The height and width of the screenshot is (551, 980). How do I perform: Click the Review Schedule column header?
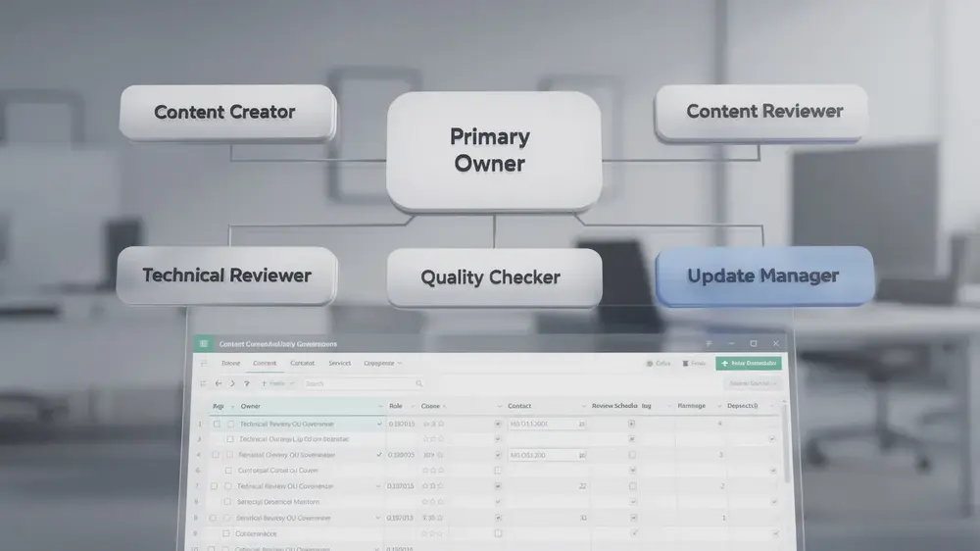(614, 406)
